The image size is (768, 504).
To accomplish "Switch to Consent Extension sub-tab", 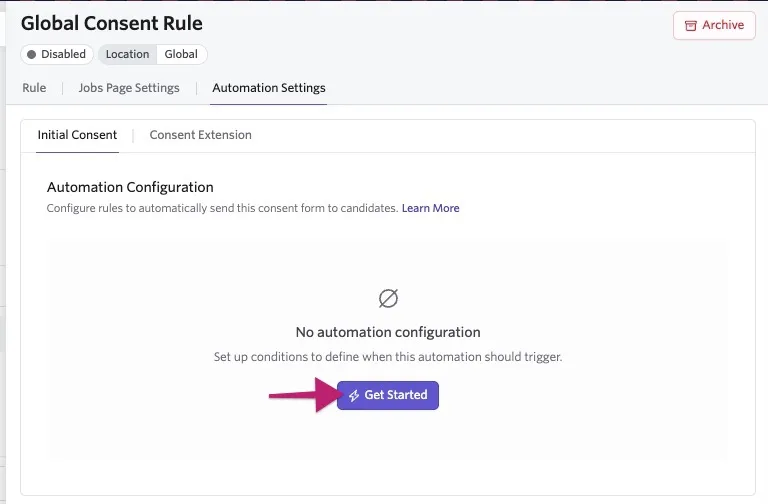I will coord(200,135).
